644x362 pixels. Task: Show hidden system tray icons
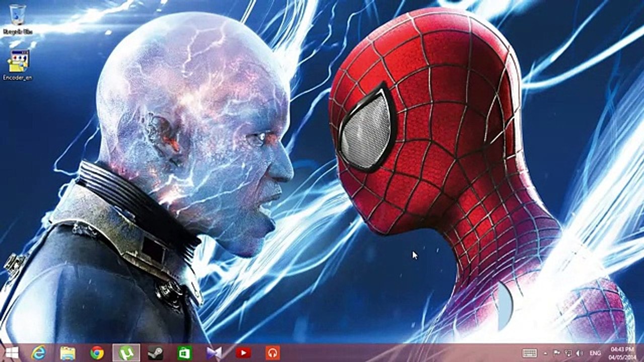(x=546, y=353)
